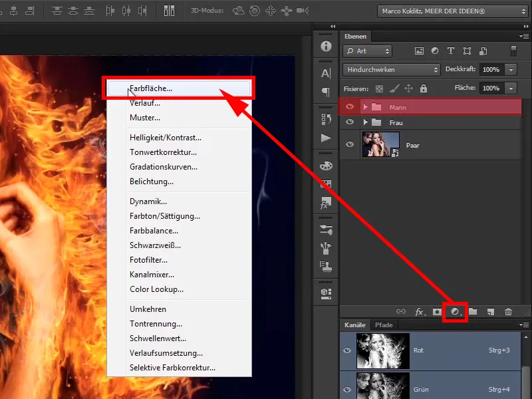This screenshot has height=399, width=532.
Task: Open the Character panel icon
Action: tap(326, 73)
